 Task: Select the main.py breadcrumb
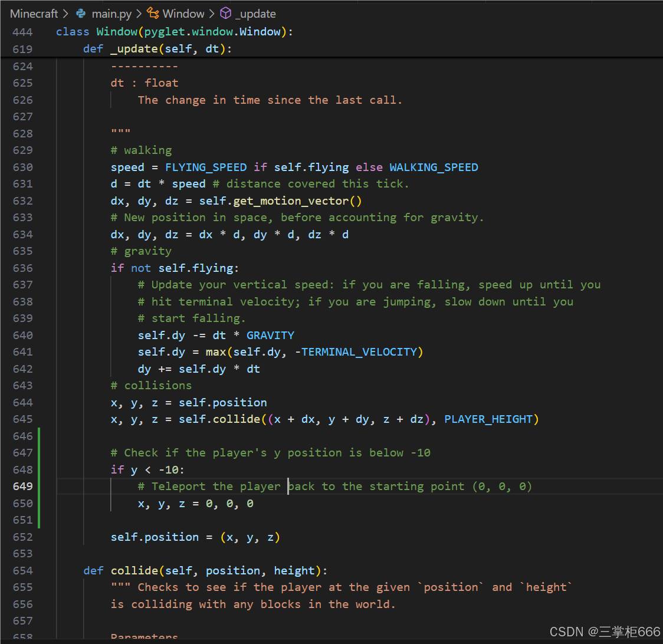[111, 14]
